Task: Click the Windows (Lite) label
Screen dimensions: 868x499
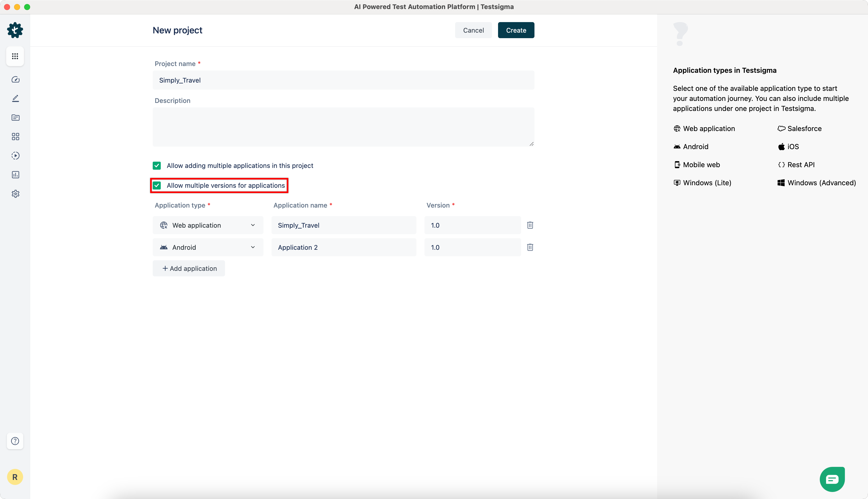Action: point(707,183)
